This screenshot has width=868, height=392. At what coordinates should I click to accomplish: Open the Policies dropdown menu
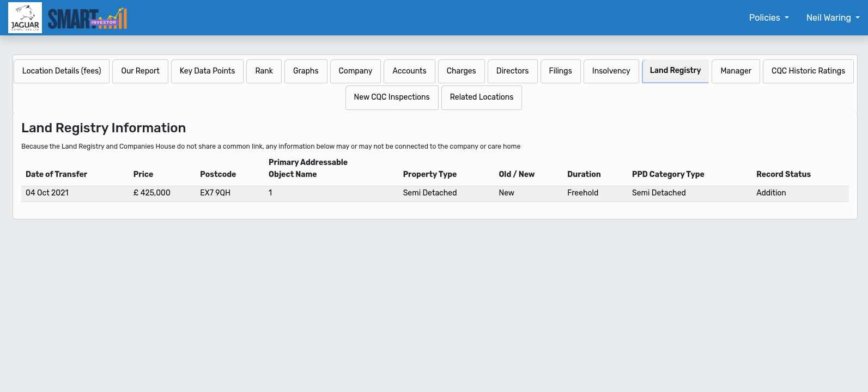(768, 17)
